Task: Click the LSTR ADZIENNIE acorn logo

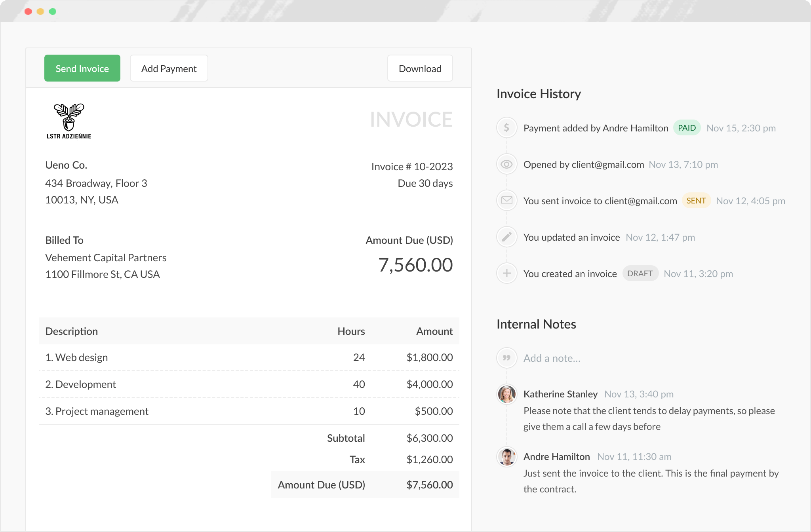Action: (69, 119)
